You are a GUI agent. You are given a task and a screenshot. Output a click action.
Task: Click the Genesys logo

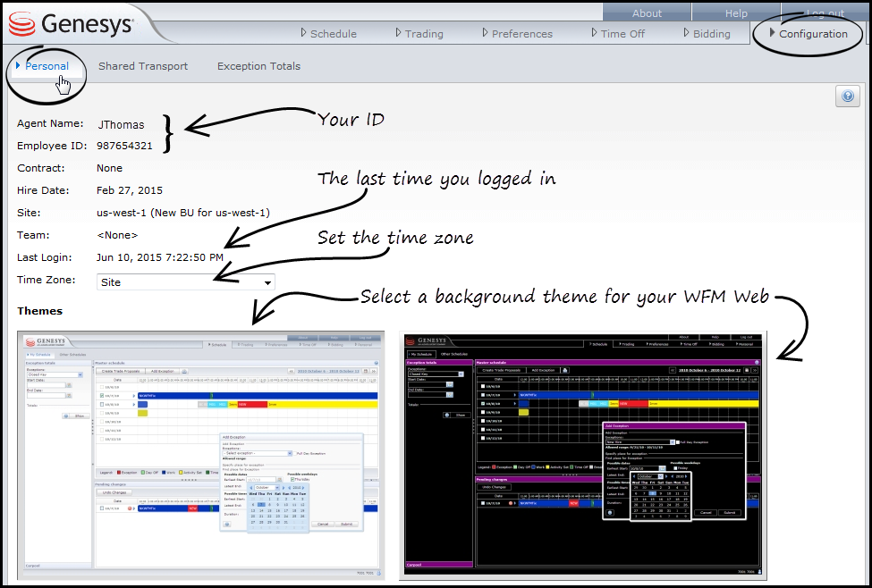72,23
